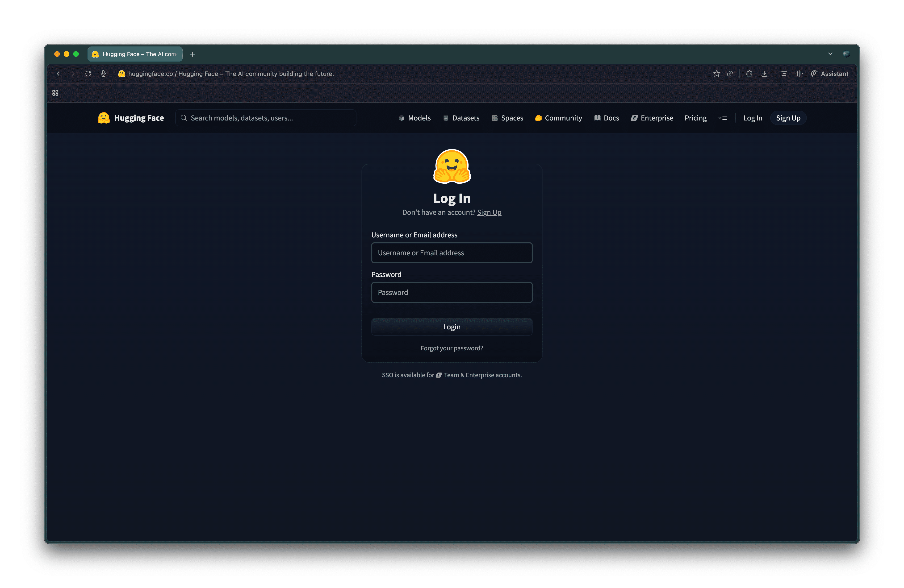Image resolution: width=904 pixels, height=588 pixels.
Task: Open a new tab with plus button
Action: (x=193, y=54)
